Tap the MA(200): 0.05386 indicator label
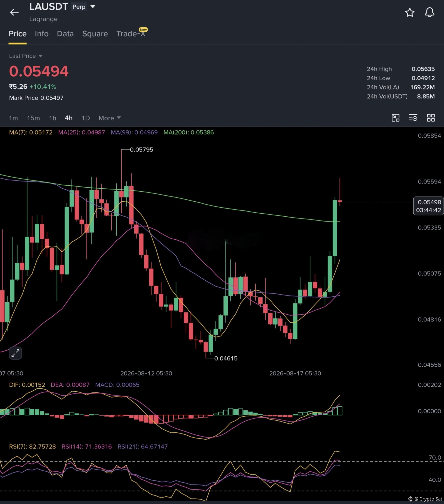Image resolution: width=444 pixels, height=504 pixels. click(x=189, y=132)
